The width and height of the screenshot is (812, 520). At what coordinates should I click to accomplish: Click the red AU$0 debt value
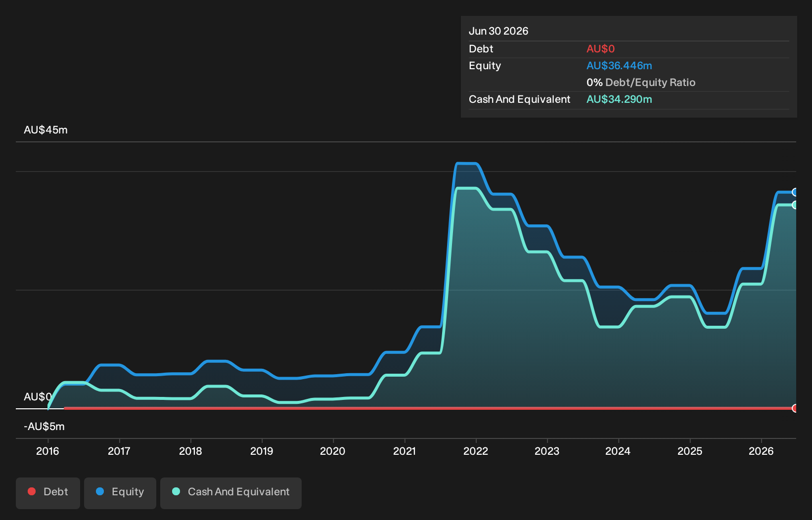600,49
